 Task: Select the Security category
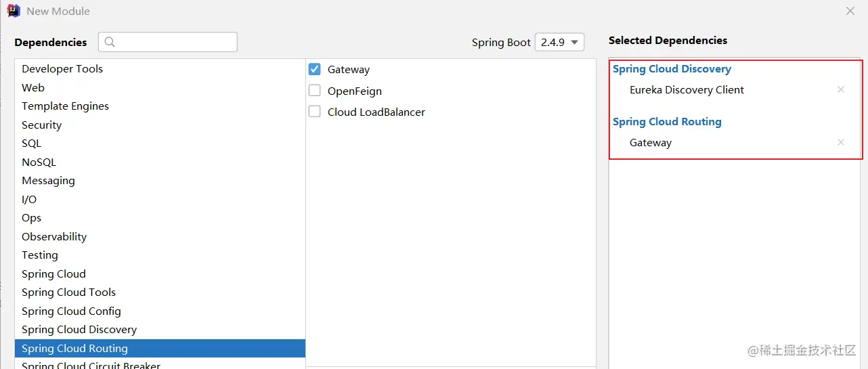pos(160,125)
